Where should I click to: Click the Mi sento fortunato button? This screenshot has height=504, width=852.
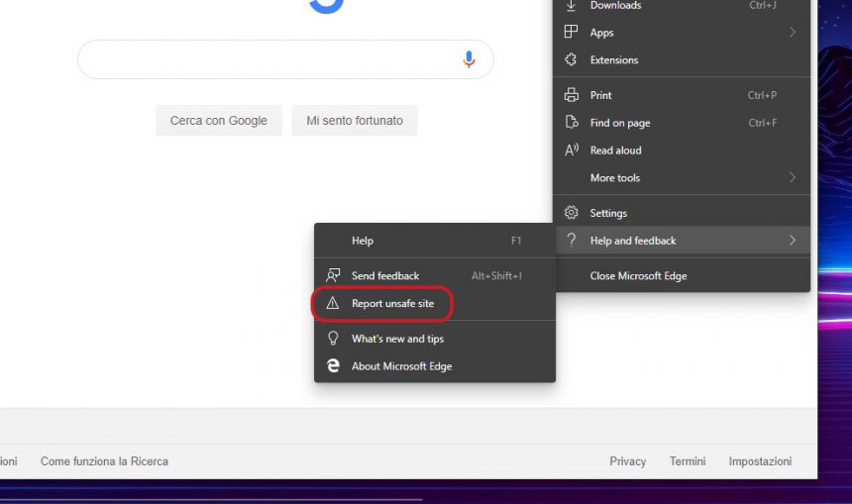pyautogui.click(x=355, y=120)
